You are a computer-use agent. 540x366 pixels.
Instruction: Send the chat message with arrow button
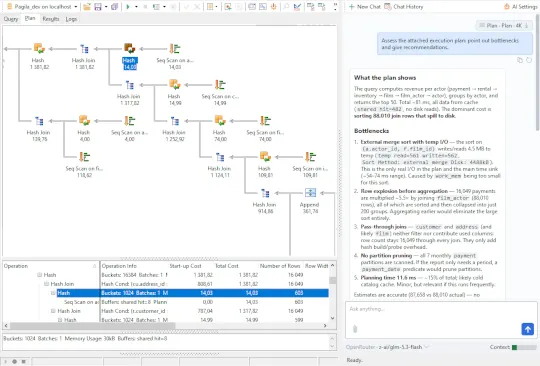pos(527,329)
